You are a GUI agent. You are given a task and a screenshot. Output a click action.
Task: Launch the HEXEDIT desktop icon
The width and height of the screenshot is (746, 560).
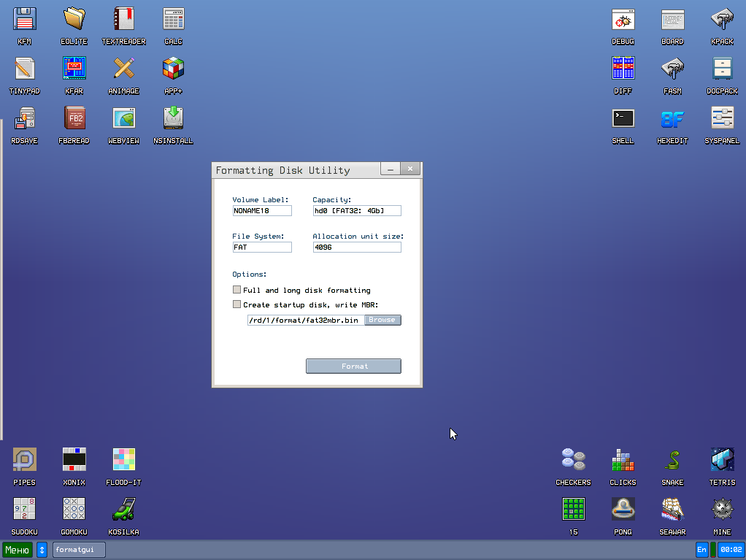point(672,118)
